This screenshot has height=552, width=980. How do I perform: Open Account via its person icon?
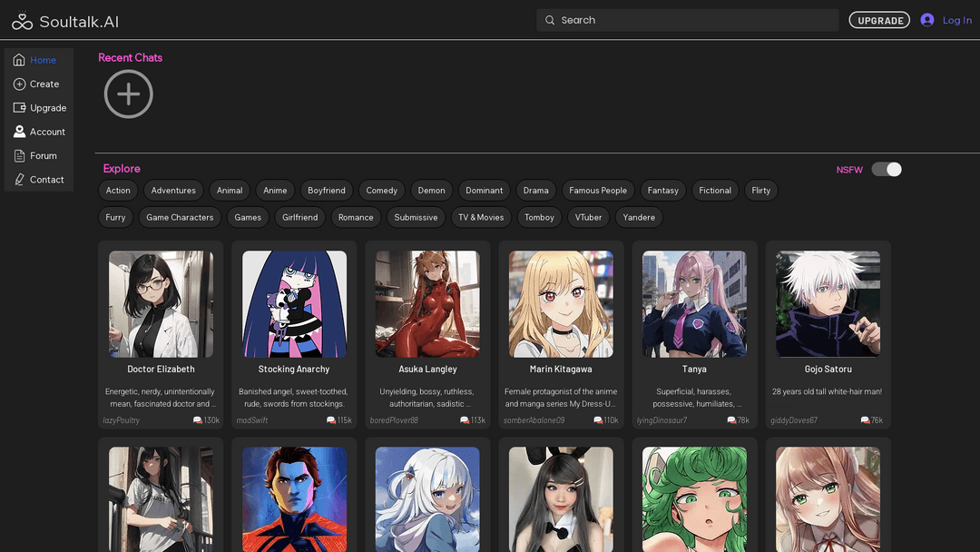coord(19,132)
